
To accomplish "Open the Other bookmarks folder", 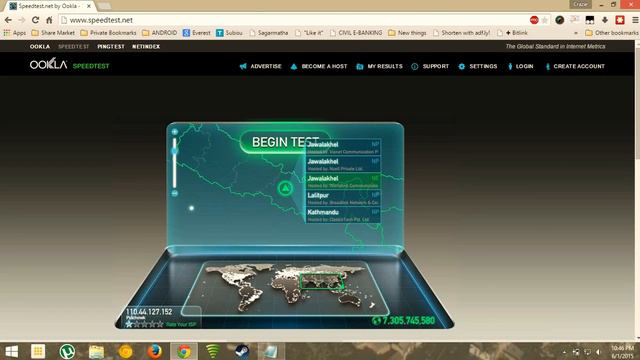I will pyautogui.click(x=612, y=33).
